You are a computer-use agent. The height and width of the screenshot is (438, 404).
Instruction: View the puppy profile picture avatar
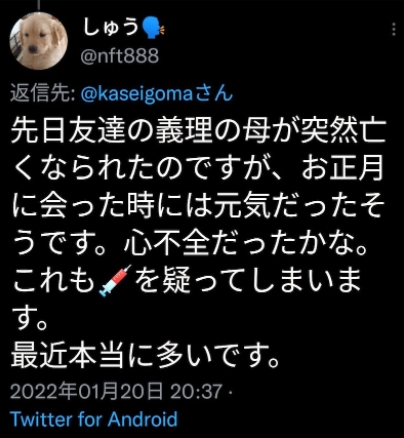[x=38, y=41]
